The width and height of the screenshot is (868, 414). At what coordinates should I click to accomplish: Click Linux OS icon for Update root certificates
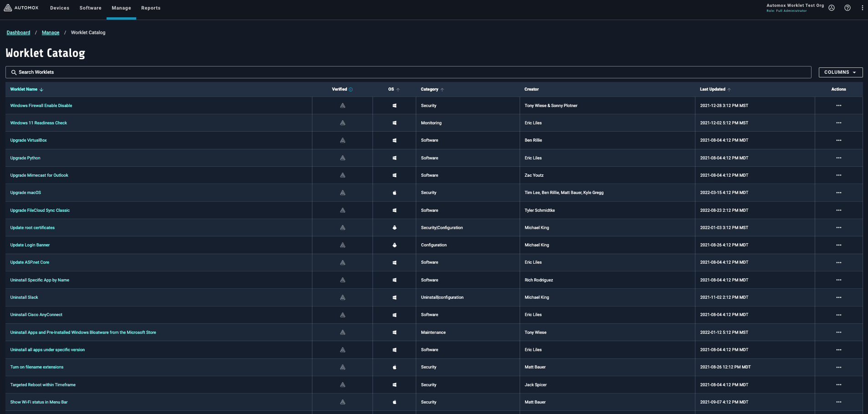click(x=394, y=228)
